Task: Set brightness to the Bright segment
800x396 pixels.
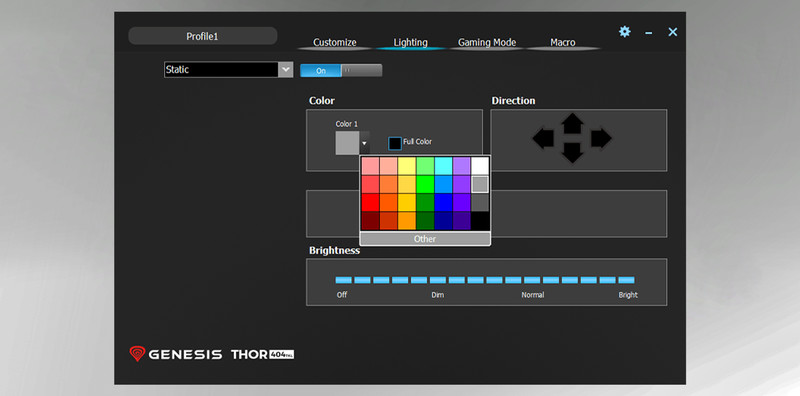Action: coord(626,280)
